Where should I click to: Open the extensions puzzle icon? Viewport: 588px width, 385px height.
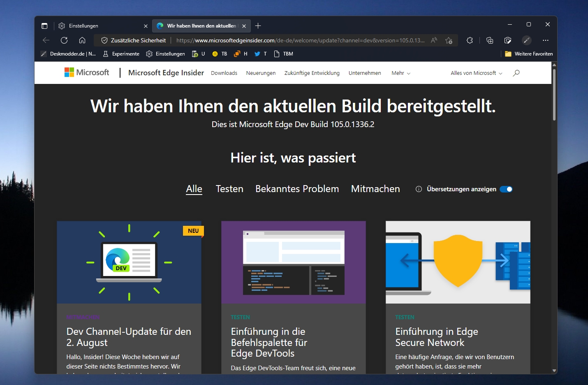(x=470, y=40)
